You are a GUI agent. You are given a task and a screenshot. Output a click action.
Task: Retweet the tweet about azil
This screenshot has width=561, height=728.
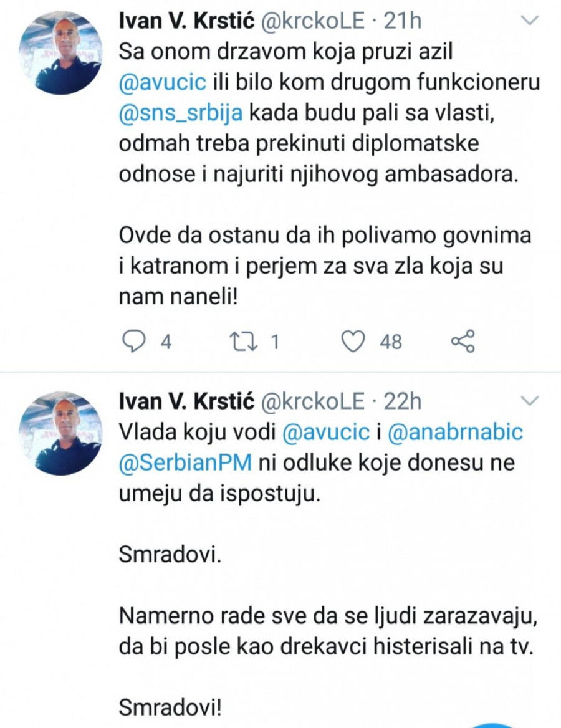pos(239,341)
